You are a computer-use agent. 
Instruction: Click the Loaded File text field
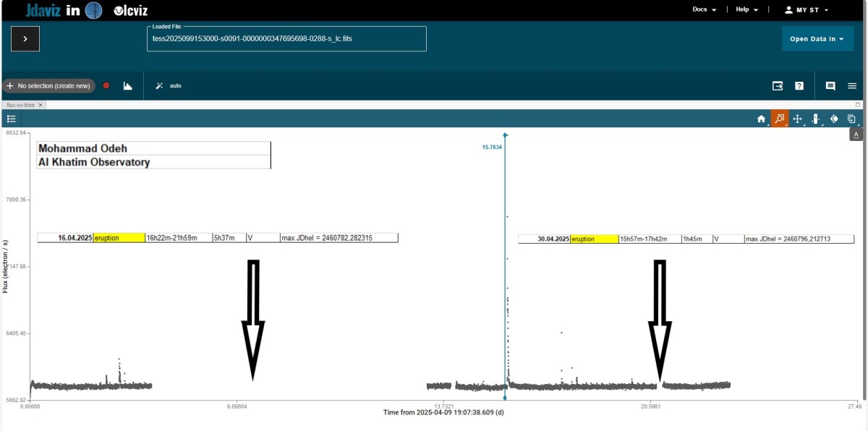click(x=286, y=39)
